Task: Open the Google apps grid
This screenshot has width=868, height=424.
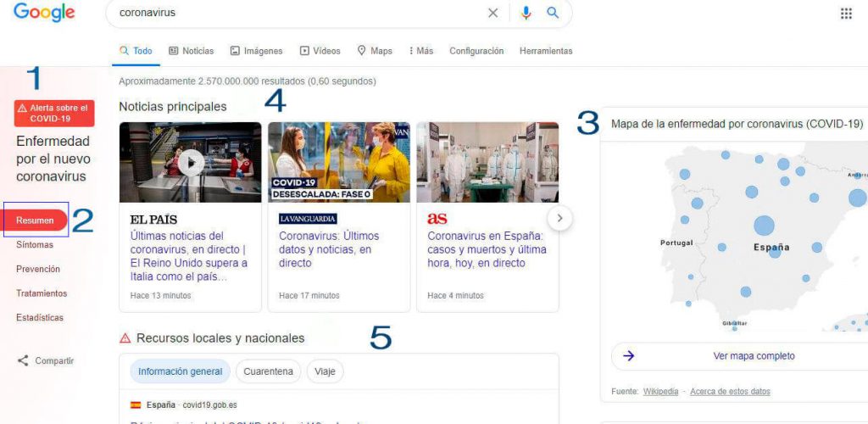Action: [847, 14]
